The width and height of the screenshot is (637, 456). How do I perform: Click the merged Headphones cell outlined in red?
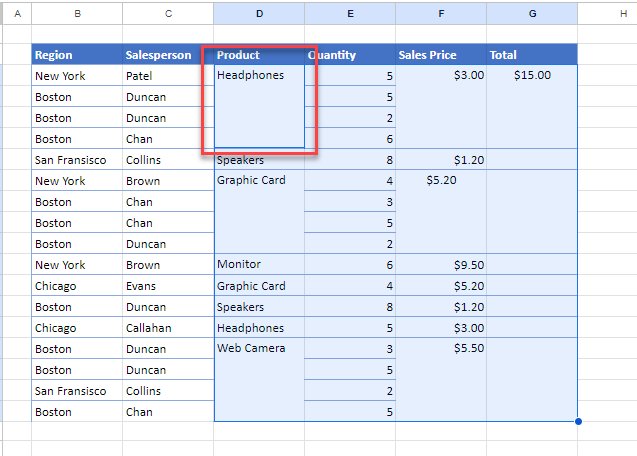(259, 107)
